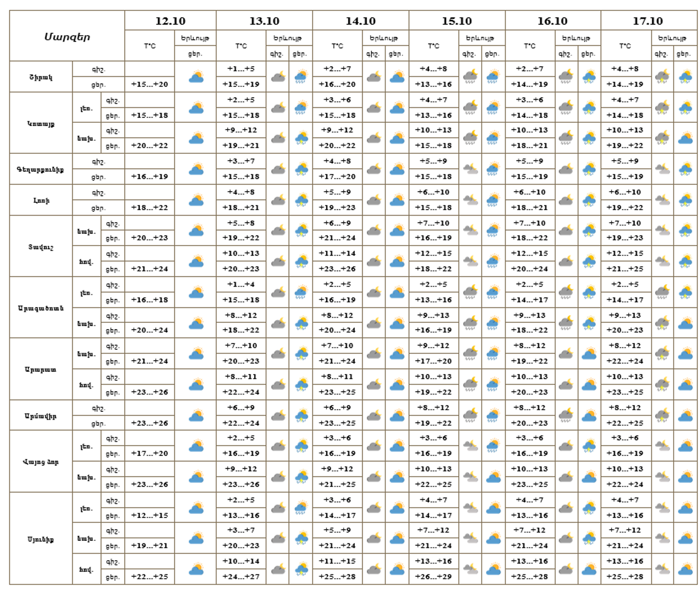Click the +26...+29 temperature cell

[x=433, y=577]
